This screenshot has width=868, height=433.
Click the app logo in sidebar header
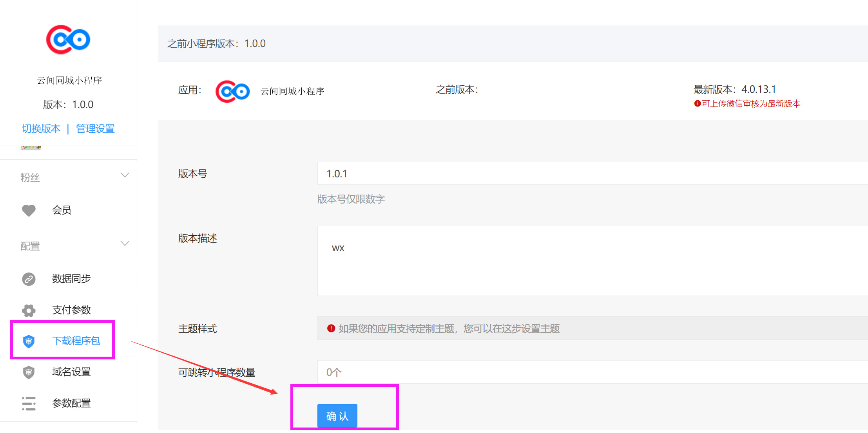68,40
